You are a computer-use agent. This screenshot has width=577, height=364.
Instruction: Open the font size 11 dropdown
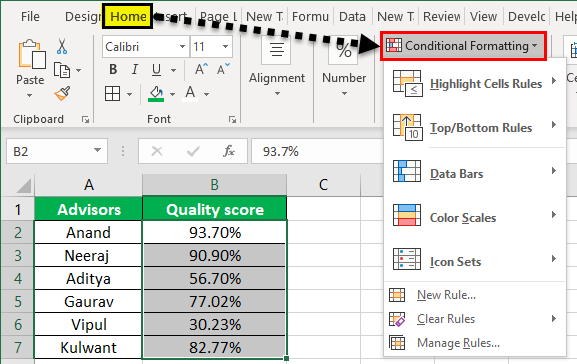[225, 47]
